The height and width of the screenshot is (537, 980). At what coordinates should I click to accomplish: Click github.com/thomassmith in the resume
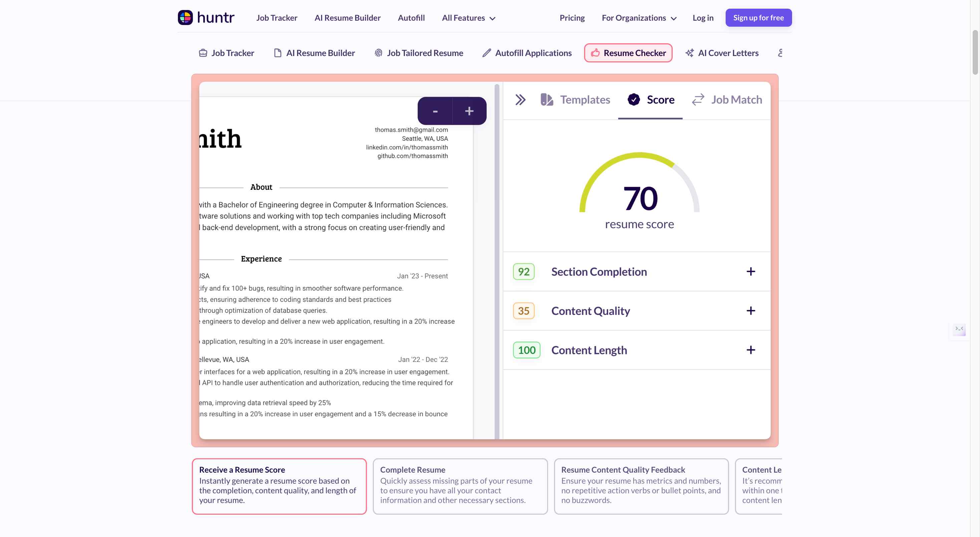[412, 156]
